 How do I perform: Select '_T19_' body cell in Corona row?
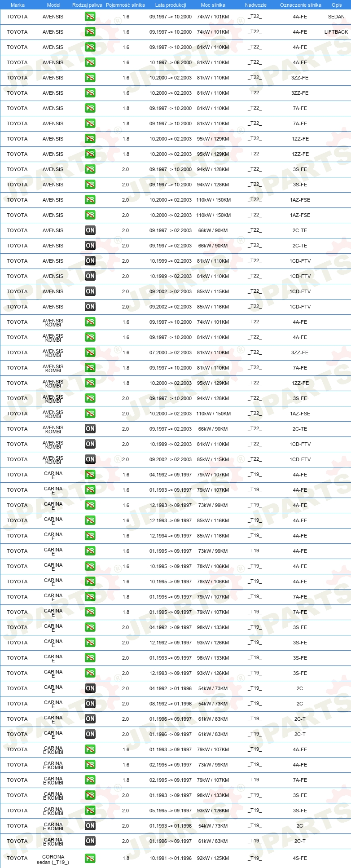tap(254, 858)
